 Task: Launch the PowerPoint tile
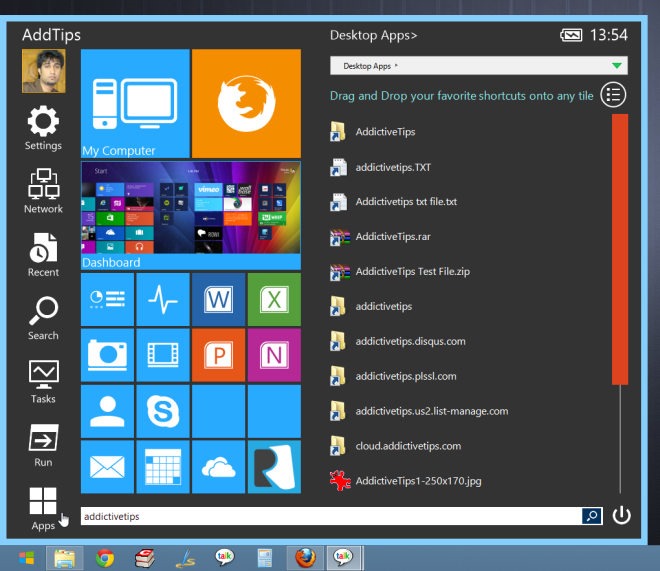pos(218,355)
